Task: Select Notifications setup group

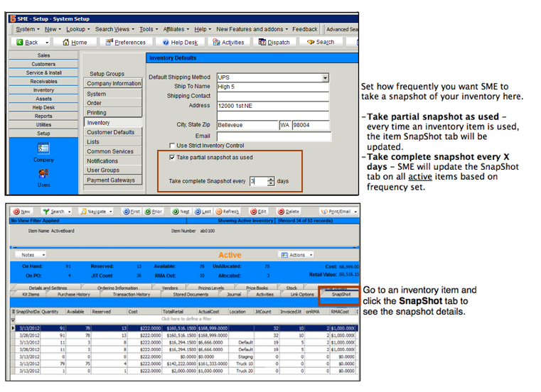Action: (113, 161)
